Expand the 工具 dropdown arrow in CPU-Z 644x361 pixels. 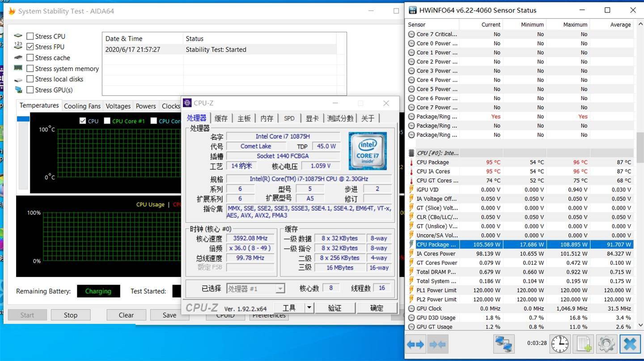pyautogui.click(x=309, y=308)
